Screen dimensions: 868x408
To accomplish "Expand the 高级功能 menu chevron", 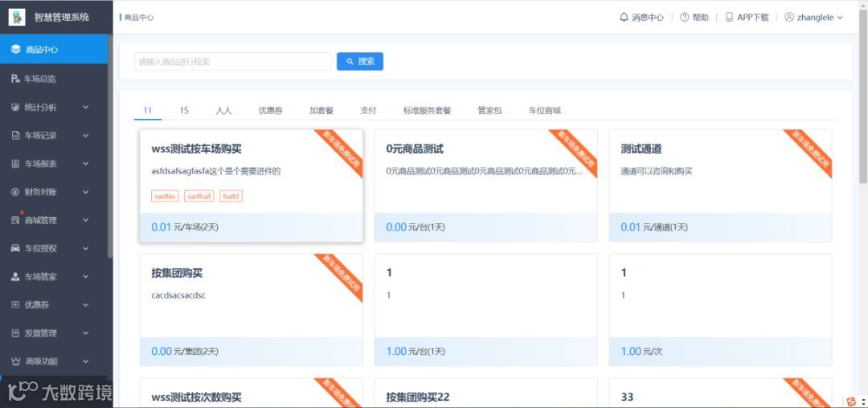I will (x=86, y=361).
